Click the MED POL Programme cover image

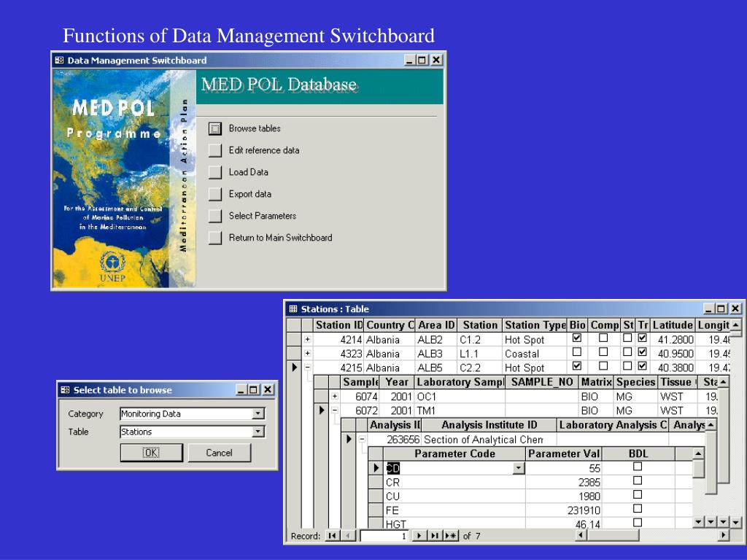pos(124,179)
